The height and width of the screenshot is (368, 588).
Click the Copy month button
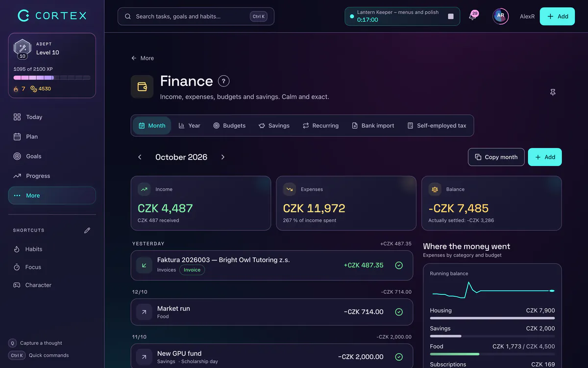pyautogui.click(x=496, y=157)
